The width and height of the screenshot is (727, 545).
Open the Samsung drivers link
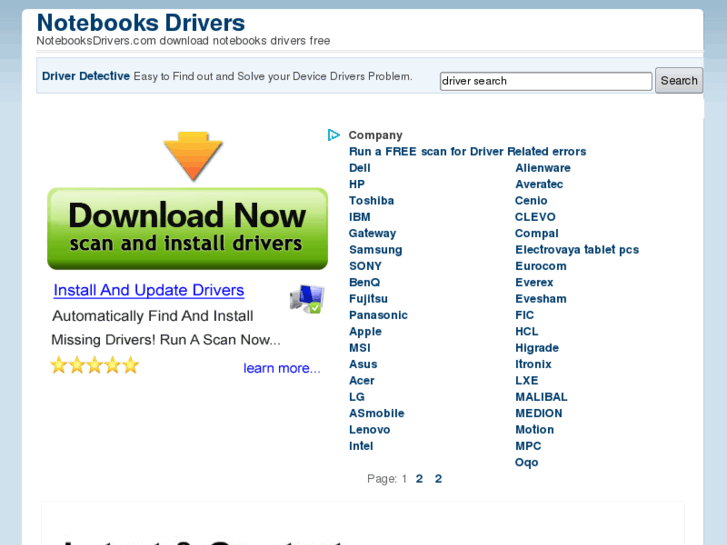pos(376,250)
